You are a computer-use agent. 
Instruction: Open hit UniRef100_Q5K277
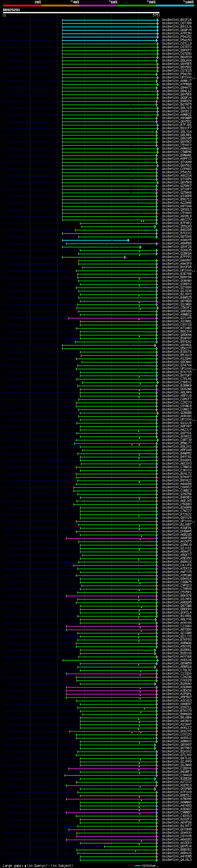point(177,349)
